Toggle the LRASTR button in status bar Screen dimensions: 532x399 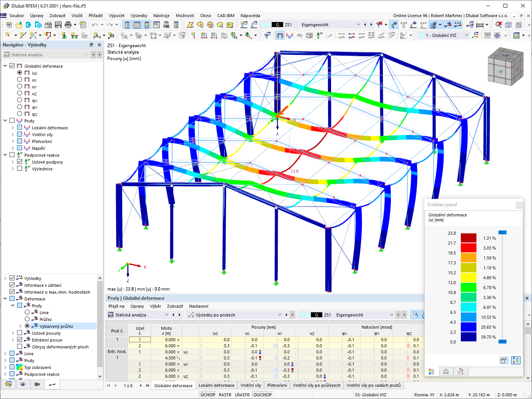242,395
